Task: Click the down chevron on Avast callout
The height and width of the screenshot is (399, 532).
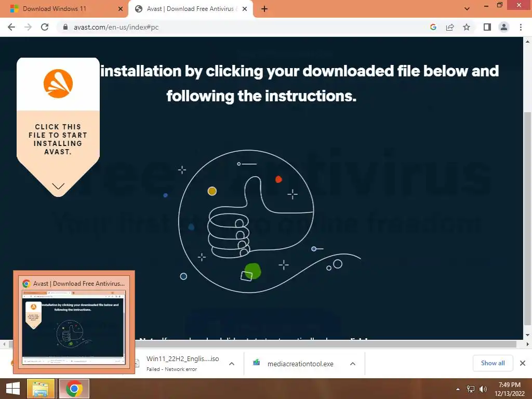Action: point(58,186)
